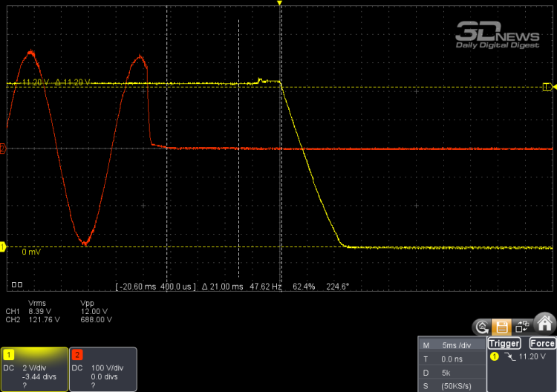Viewport: 557px width, 392px height.
Task: Click the home-with-arrow return icon
Action: point(483,325)
